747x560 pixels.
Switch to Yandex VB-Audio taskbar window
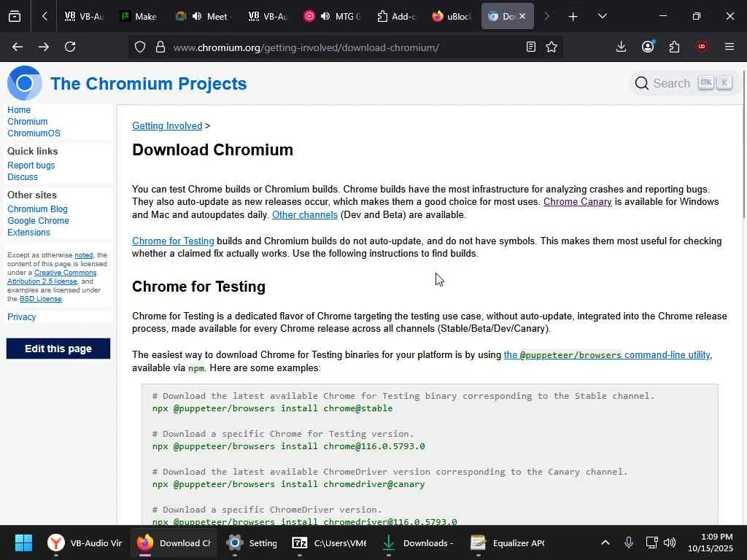click(x=85, y=542)
